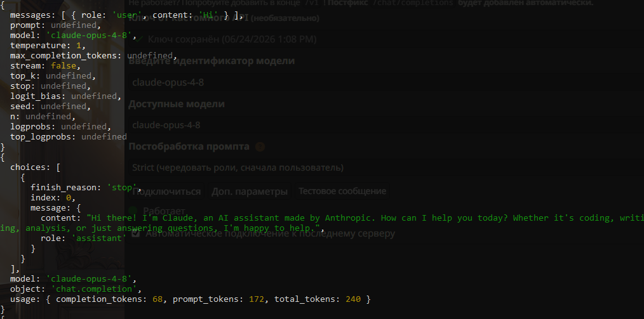Click total_tokens value 240
The image size is (644, 319).
tap(353, 299)
